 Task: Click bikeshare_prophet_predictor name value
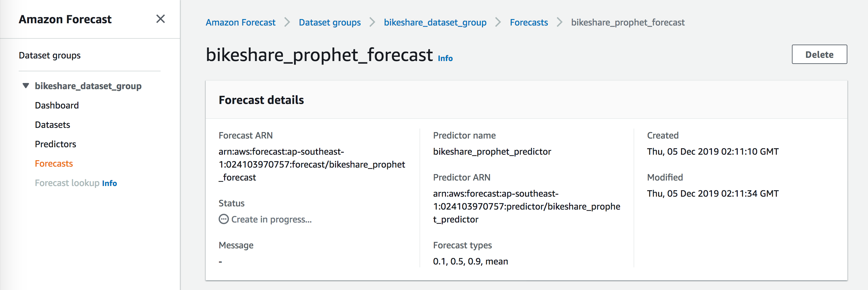(492, 151)
